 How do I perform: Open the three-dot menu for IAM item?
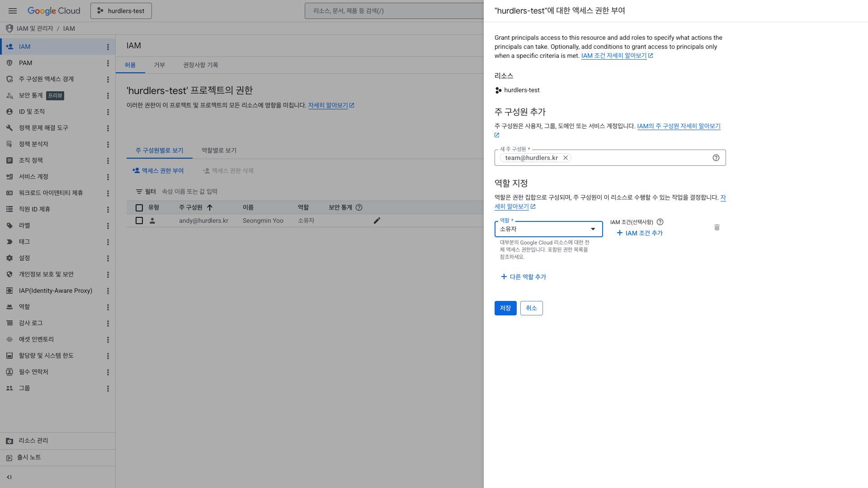tap(108, 47)
